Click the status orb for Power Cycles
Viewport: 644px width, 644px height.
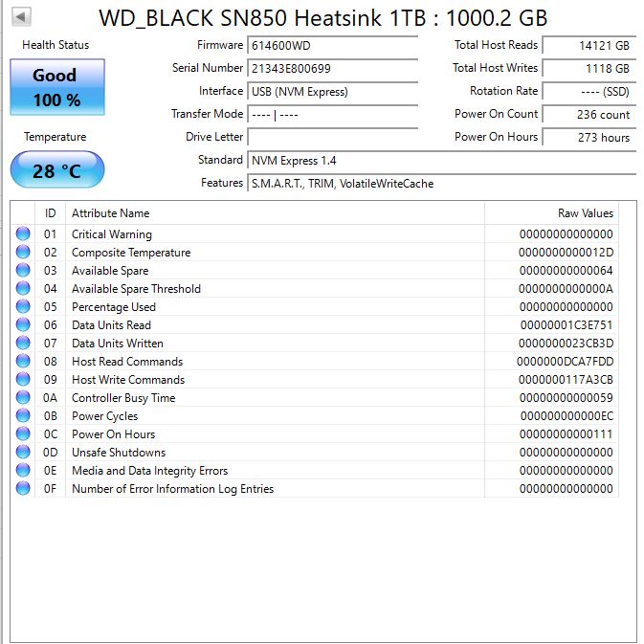(x=23, y=415)
